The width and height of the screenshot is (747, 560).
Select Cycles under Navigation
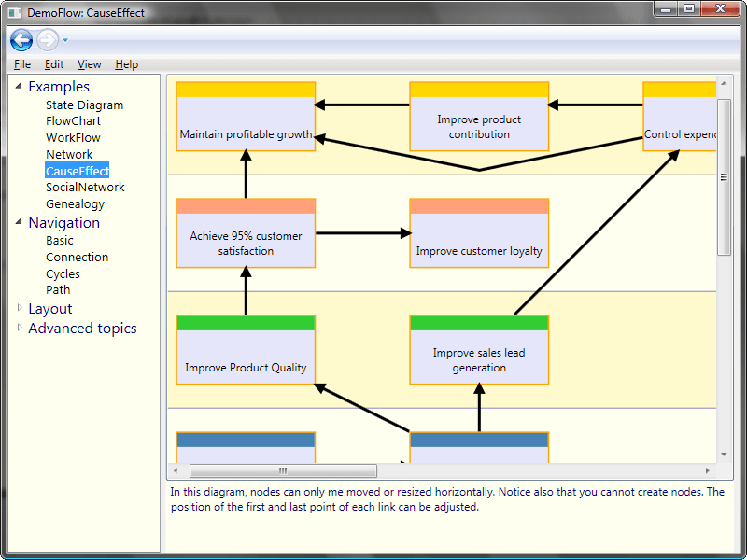(63, 273)
